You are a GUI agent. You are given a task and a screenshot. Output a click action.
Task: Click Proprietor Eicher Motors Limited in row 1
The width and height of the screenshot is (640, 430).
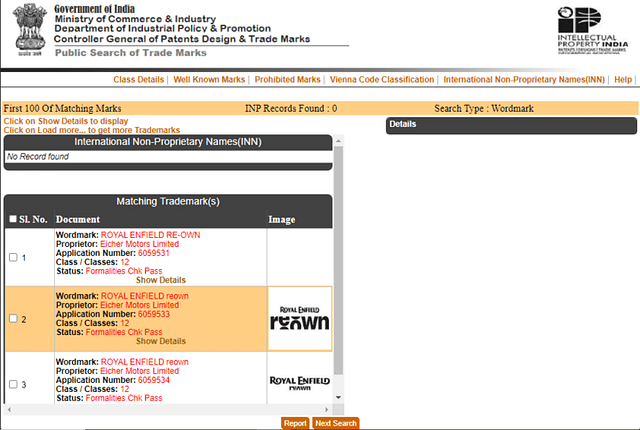tap(140, 244)
